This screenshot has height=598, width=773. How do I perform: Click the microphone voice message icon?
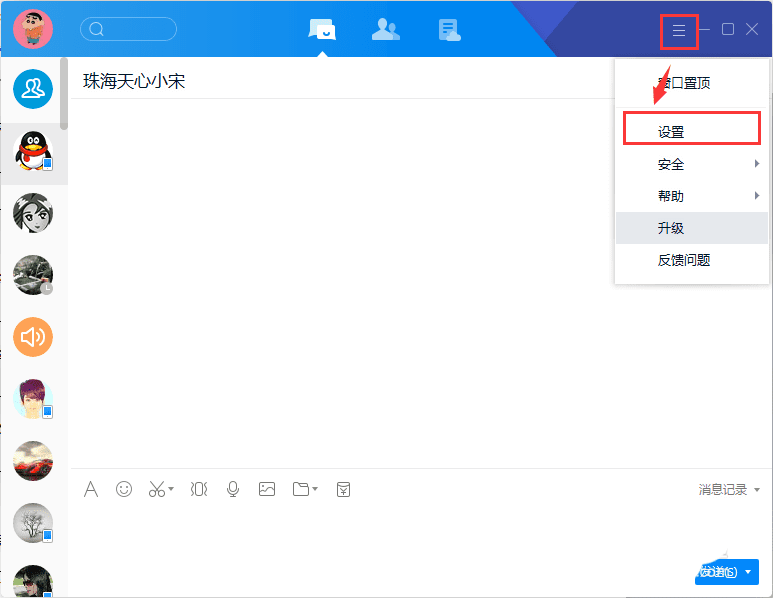(x=233, y=489)
